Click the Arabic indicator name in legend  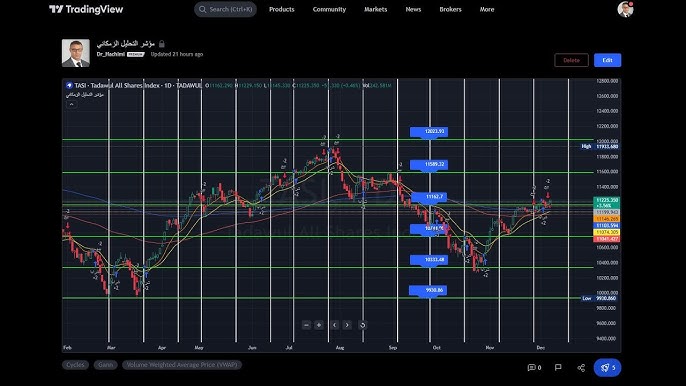85,95
